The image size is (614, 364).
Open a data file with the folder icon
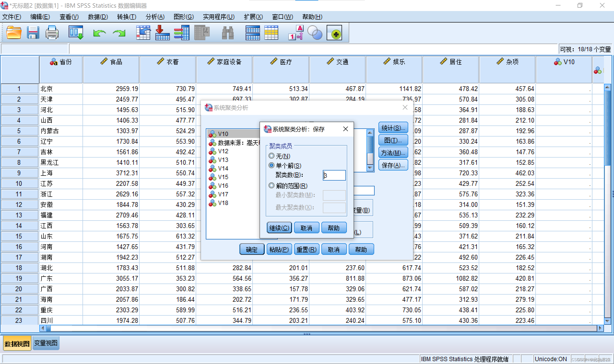pyautogui.click(x=13, y=33)
